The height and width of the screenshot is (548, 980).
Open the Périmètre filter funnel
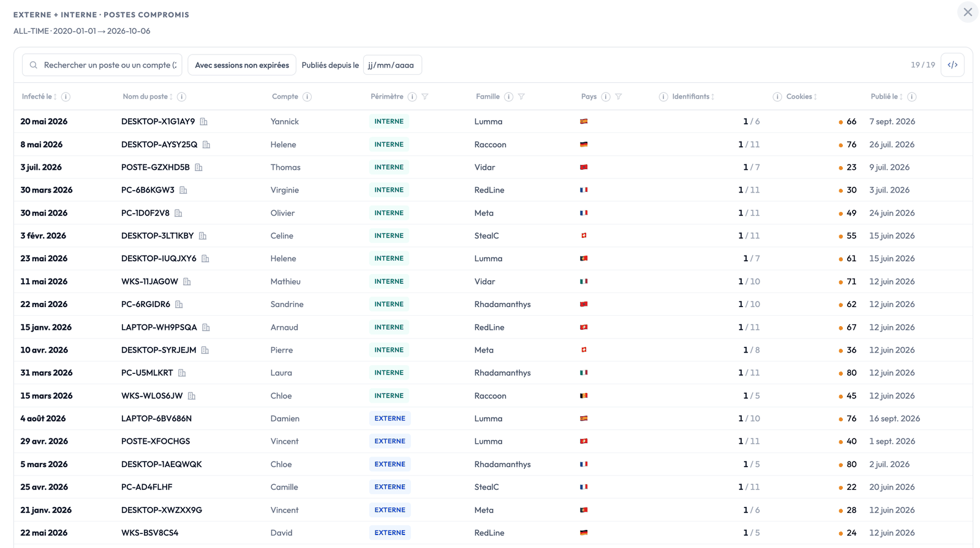[x=425, y=97]
